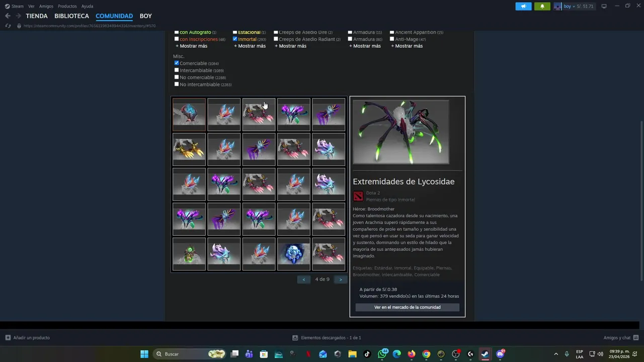Uncheck the Comerciable filter
The image size is (644, 362).
pos(177,63)
